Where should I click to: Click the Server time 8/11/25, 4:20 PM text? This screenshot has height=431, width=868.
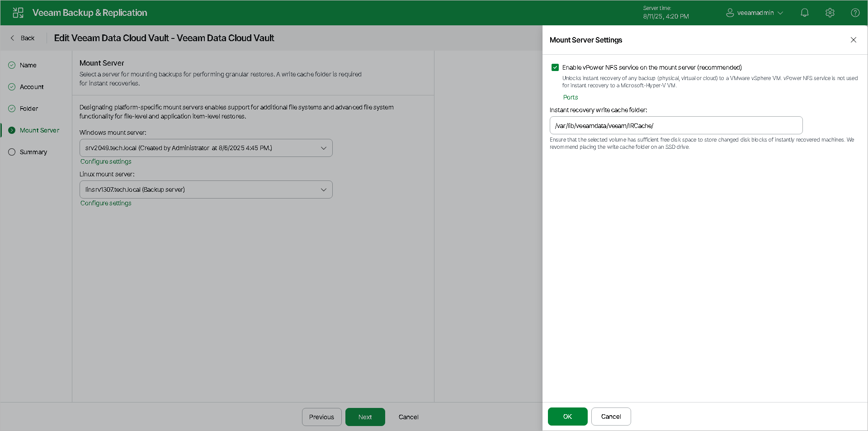tap(666, 13)
